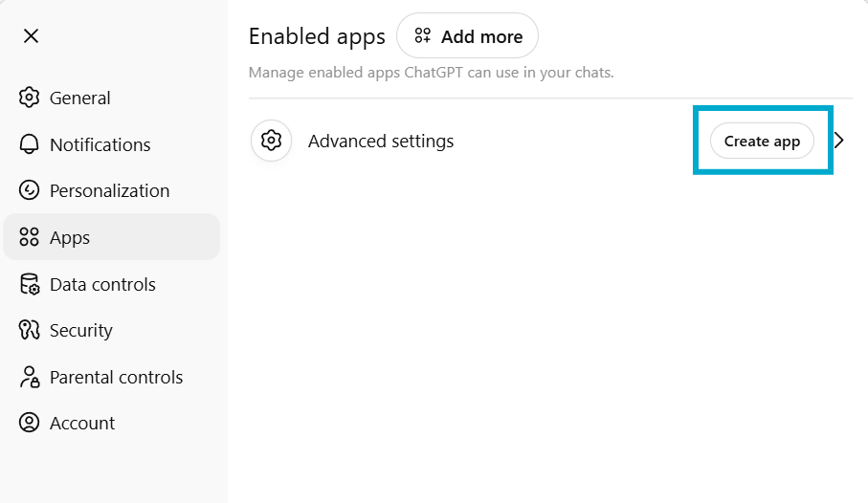The image size is (868, 503).
Task: Click the Apps grid icon in sidebar
Action: [30, 237]
